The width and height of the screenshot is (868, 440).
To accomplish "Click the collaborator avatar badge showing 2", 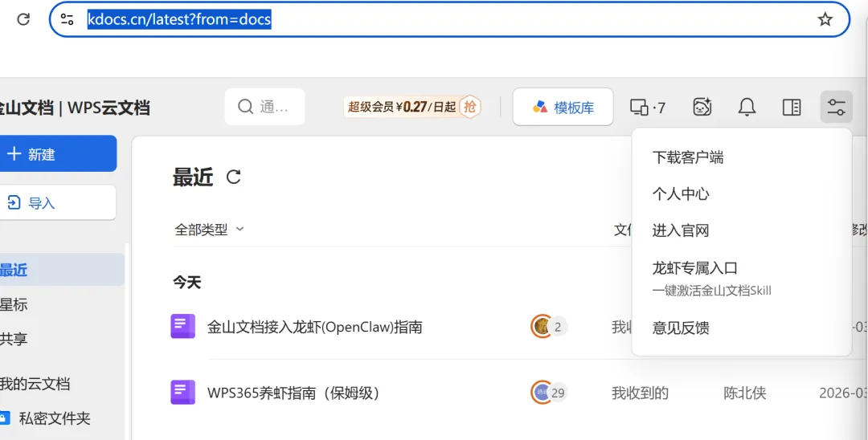I will (549, 327).
